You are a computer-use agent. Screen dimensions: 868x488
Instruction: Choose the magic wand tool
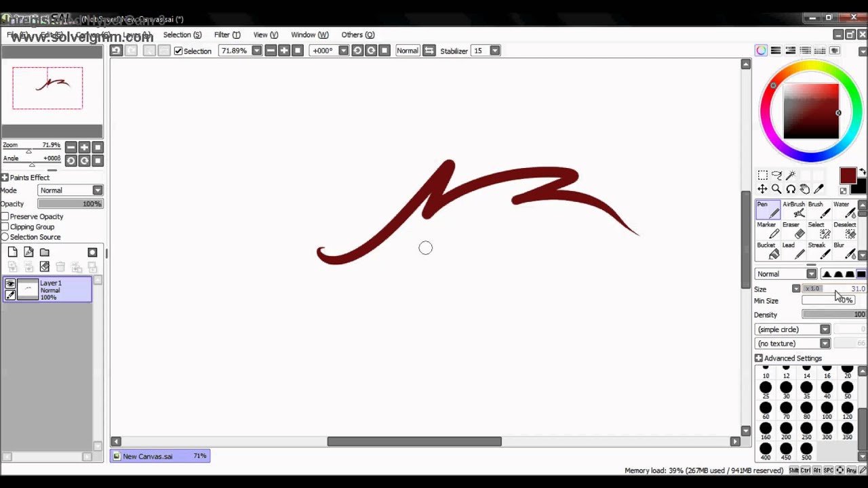(x=791, y=176)
